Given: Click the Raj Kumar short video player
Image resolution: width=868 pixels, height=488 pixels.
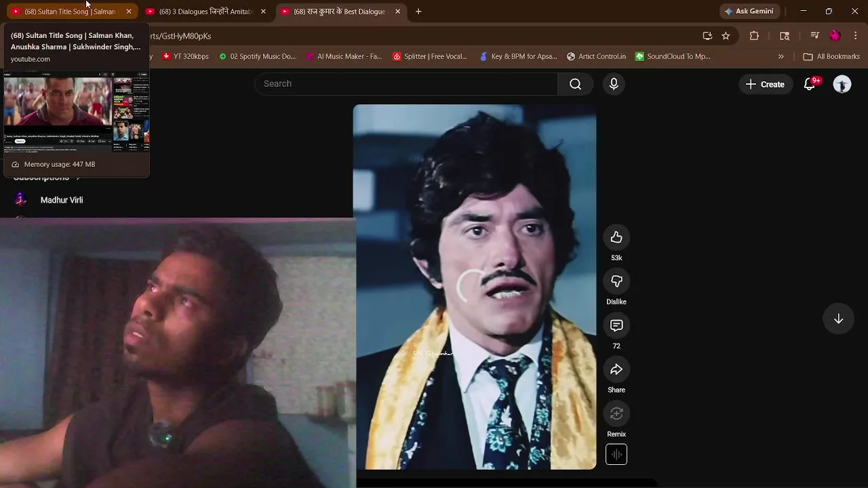Looking at the screenshot, I should (x=475, y=287).
